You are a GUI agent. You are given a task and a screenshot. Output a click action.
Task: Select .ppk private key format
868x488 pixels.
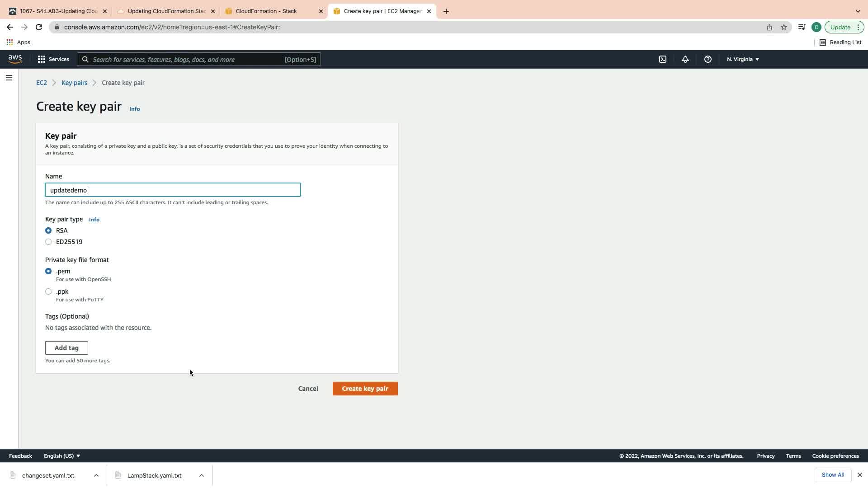pos(48,291)
